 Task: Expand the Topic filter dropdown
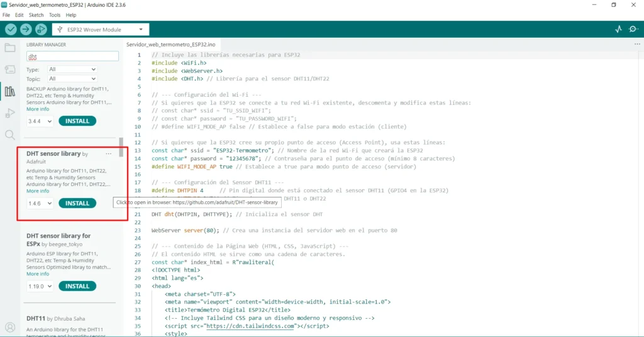[72, 79]
